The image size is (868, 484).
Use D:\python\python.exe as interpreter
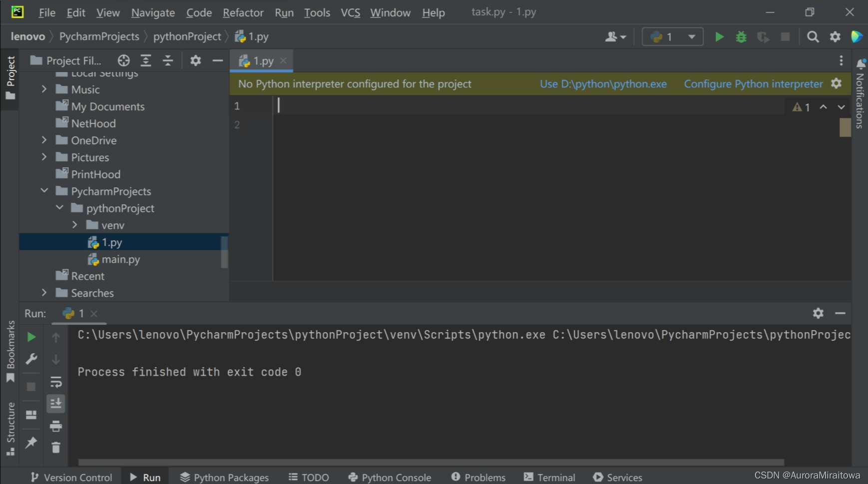[603, 84]
